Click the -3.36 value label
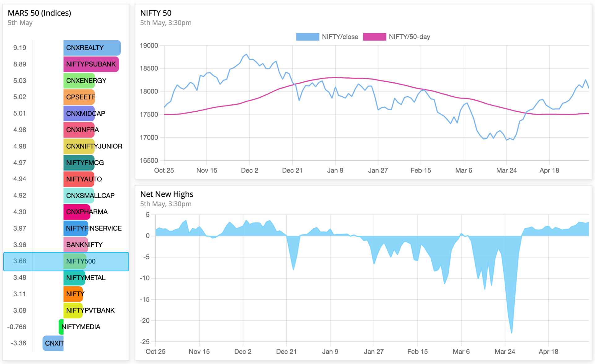595x364 pixels. pyautogui.click(x=18, y=343)
